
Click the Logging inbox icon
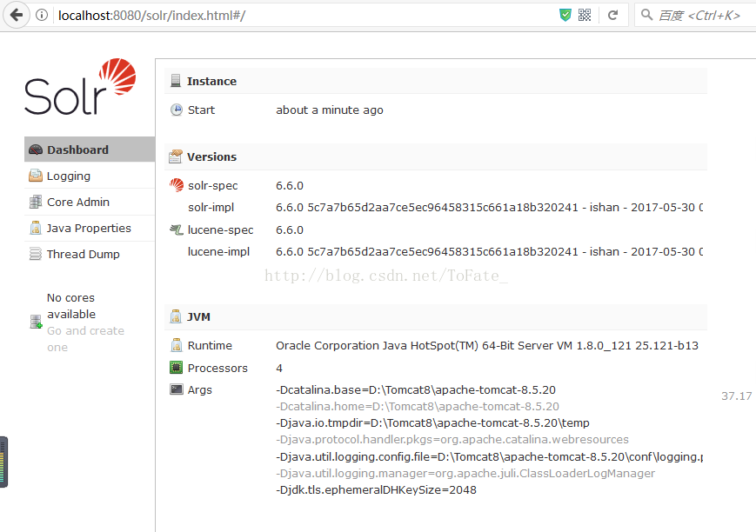[x=35, y=176]
